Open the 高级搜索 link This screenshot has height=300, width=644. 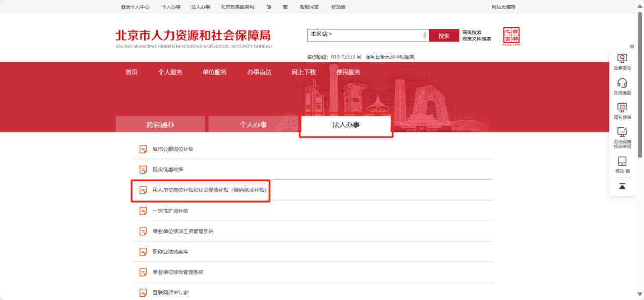pyautogui.click(x=472, y=33)
